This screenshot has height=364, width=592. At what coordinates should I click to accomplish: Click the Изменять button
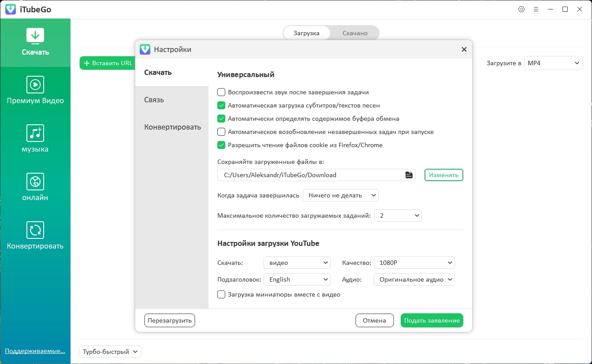[x=444, y=175]
